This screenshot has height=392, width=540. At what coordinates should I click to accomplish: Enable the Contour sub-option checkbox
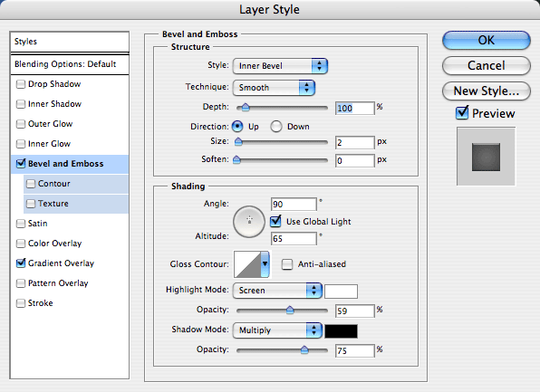coord(31,184)
